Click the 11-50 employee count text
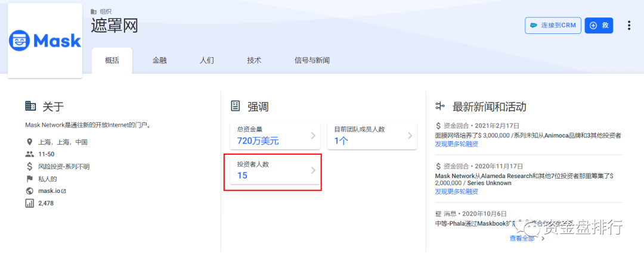Screen dimensions: 644x256 pyautogui.click(x=47, y=154)
